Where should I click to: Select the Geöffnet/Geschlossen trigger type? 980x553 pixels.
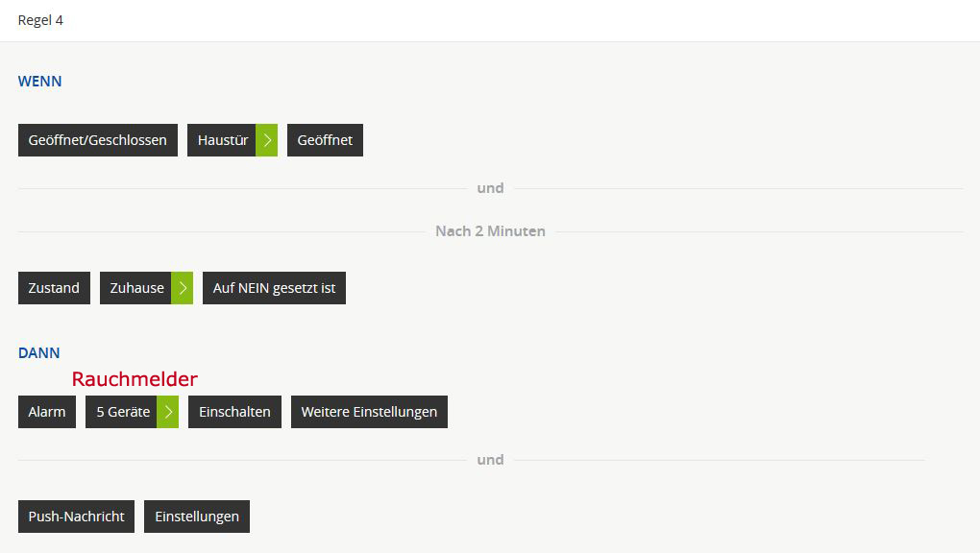pos(98,140)
